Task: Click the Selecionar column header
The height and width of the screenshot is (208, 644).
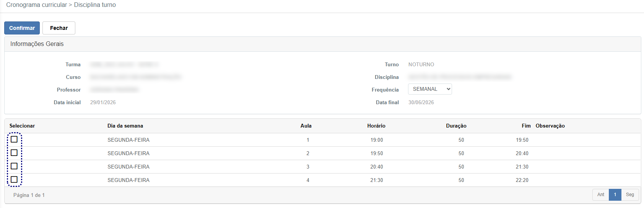Action: (x=22, y=126)
